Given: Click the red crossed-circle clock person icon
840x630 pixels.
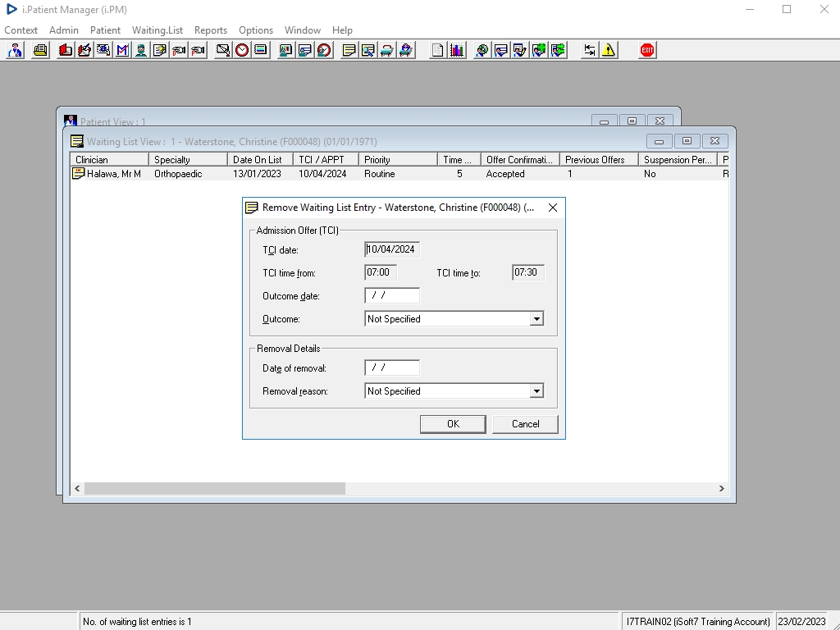Looking at the screenshot, I should point(324,50).
